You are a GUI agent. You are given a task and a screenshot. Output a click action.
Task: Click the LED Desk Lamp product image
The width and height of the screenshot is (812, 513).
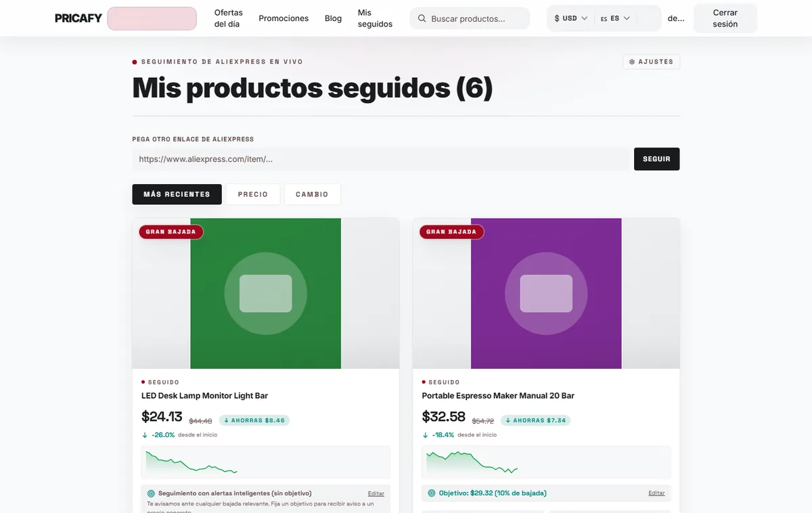[265, 293]
